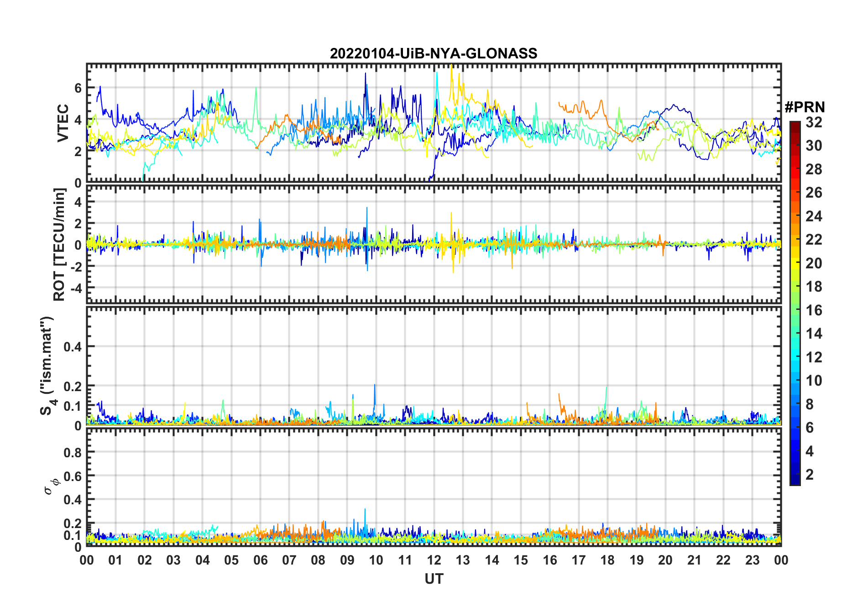The width and height of the screenshot is (868, 607).
Task: Click the UT x-axis label
Action: click(434, 579)
